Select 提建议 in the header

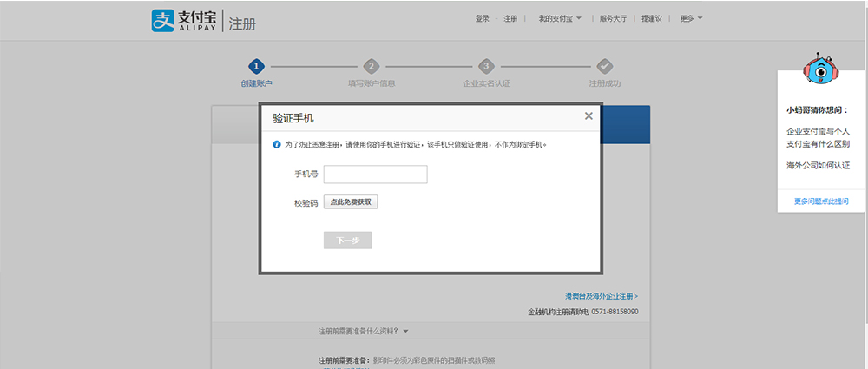click(x=652, y=18)
